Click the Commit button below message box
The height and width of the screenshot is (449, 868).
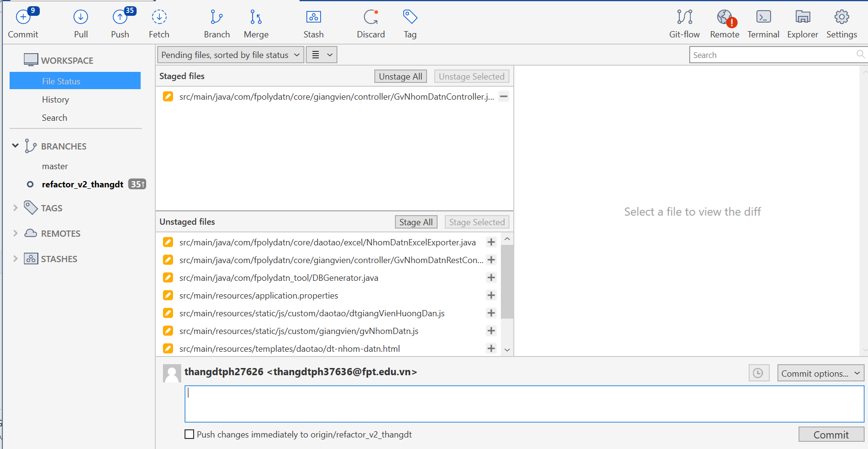[831, 434]
